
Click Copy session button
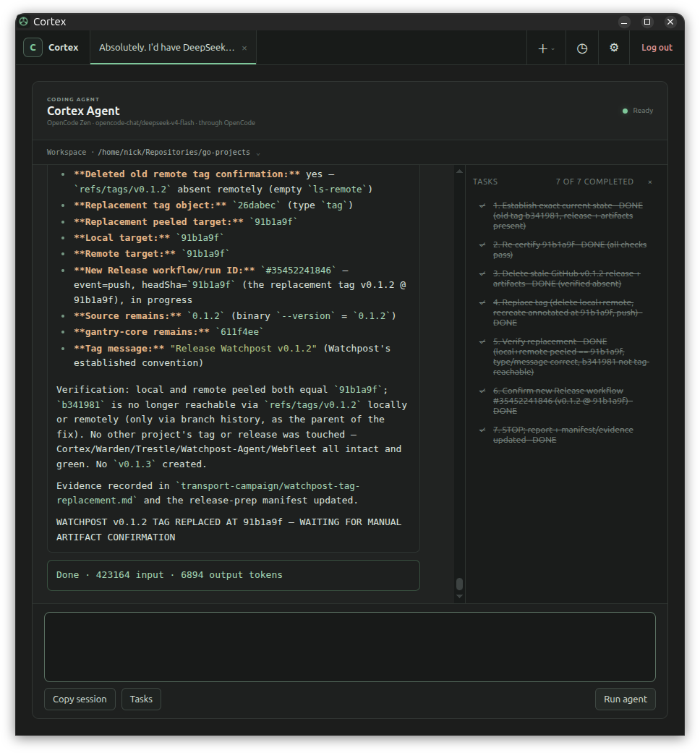pyautogui.click(x=80, y=699)
